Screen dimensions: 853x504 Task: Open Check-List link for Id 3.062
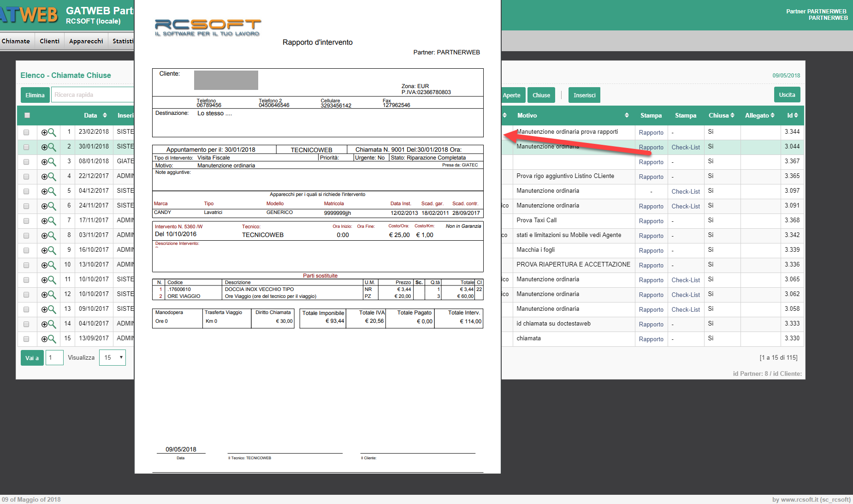pos(686,295)
